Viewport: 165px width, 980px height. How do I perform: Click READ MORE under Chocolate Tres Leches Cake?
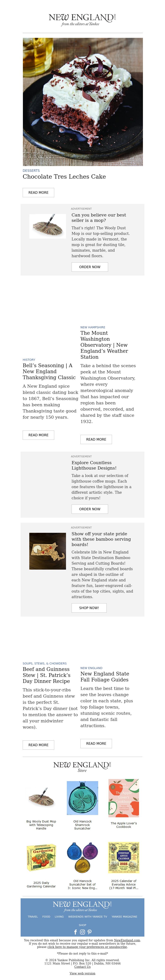coord(38,192)
